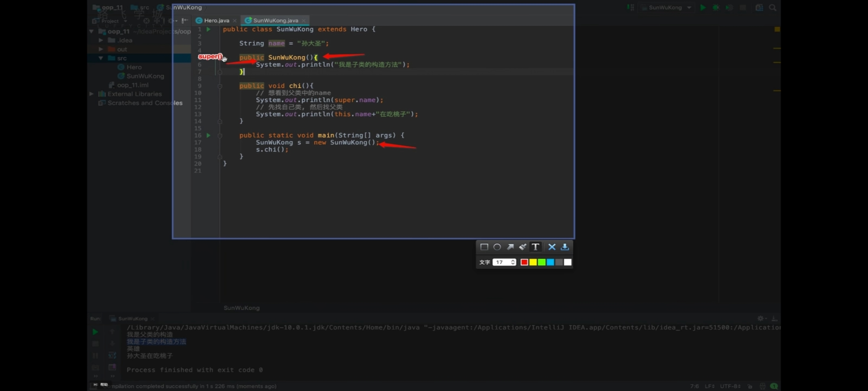The width and height of the screenshot is (868, 391).
Task: Pick the blue color swatch
Action: [550, 262]
